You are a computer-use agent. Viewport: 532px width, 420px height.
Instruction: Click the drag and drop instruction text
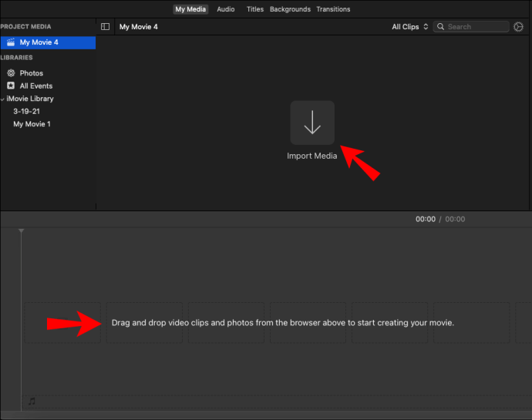(283, 323)
